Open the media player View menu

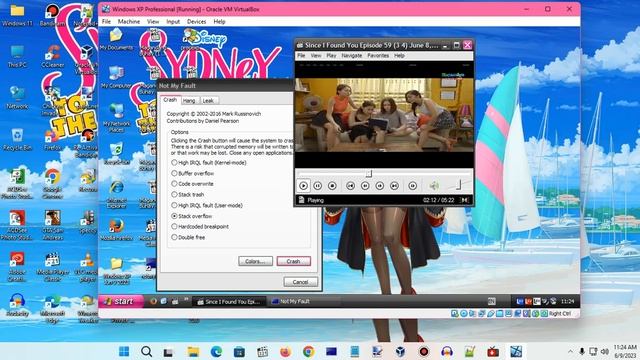coord(316,55)
